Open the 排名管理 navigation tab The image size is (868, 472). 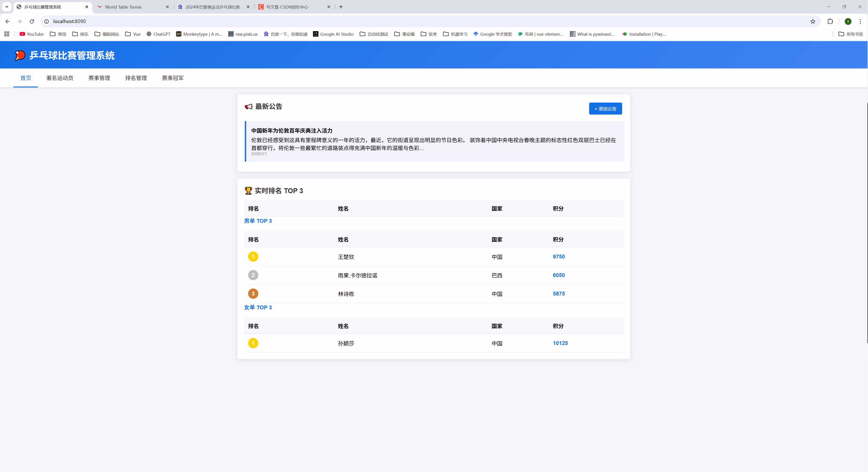136,78
